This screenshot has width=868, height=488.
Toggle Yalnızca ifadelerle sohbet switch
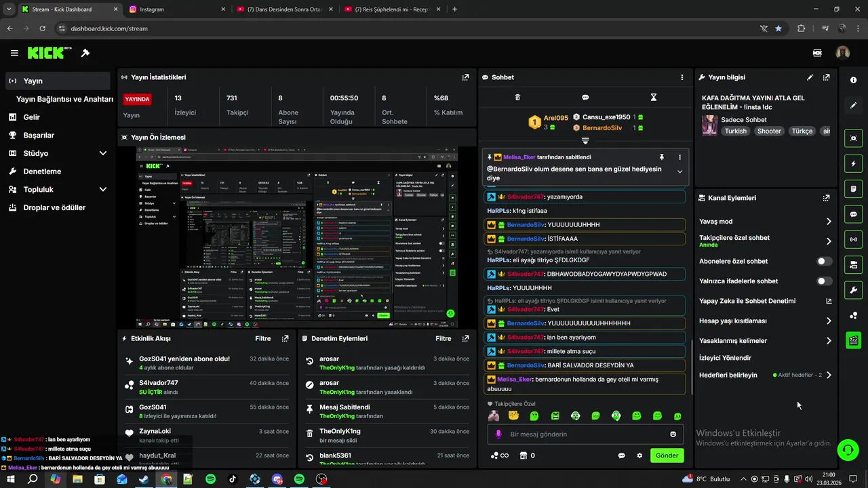click(x=824, y=281)
